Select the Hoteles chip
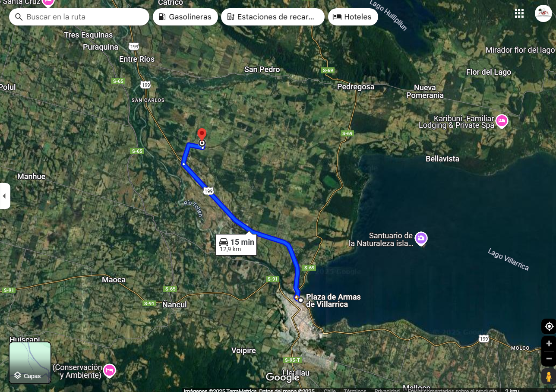The image size is (556, 392). [353, 17]
